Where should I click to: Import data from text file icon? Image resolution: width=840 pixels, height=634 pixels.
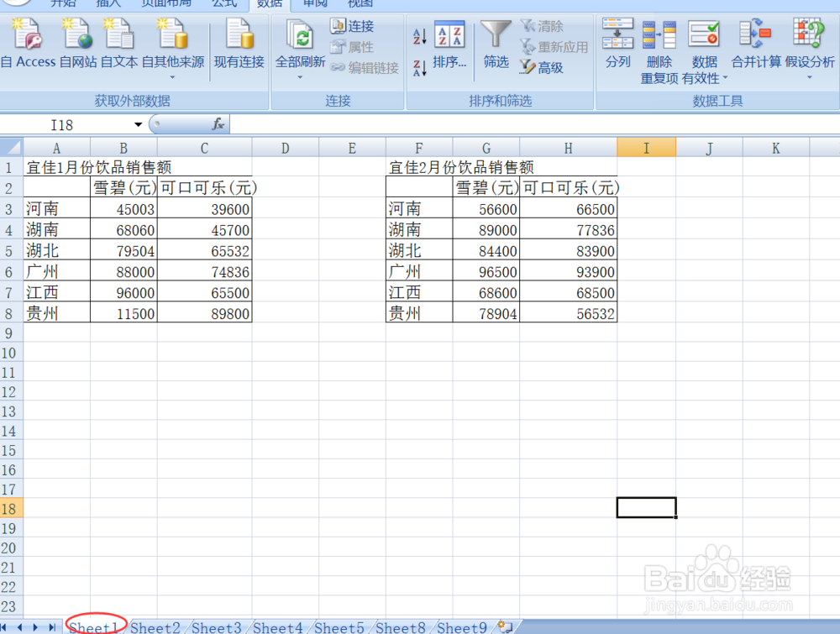tap(119, 34)
